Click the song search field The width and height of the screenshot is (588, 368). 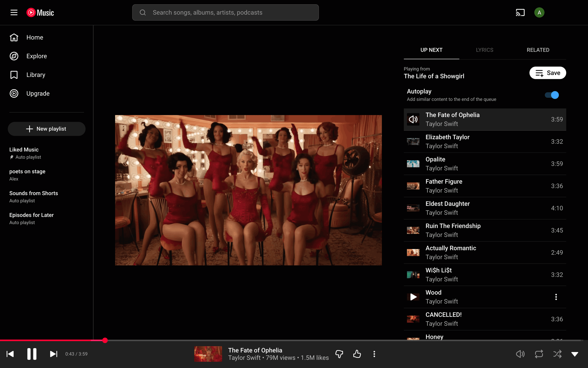[x=225, y=13]
